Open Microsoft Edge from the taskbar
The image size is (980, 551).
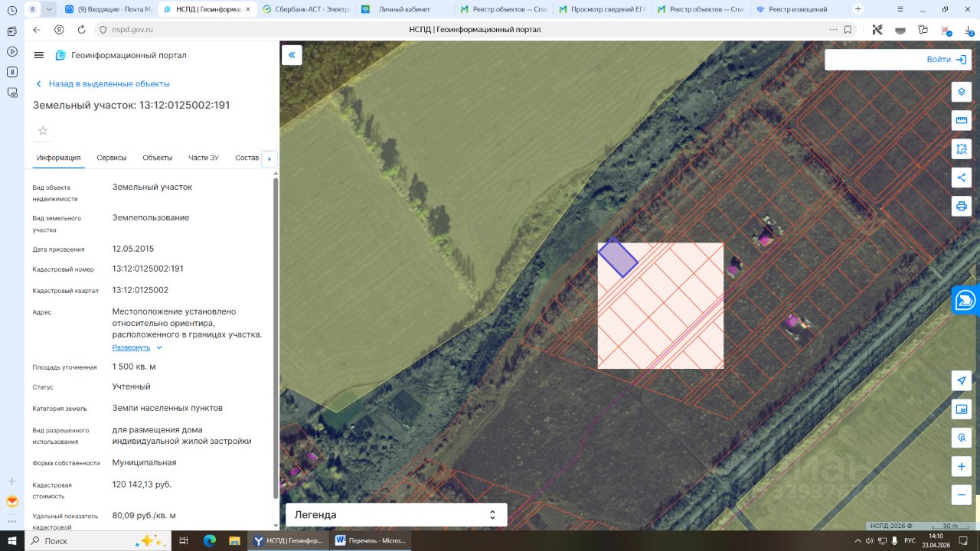[210, 540]
